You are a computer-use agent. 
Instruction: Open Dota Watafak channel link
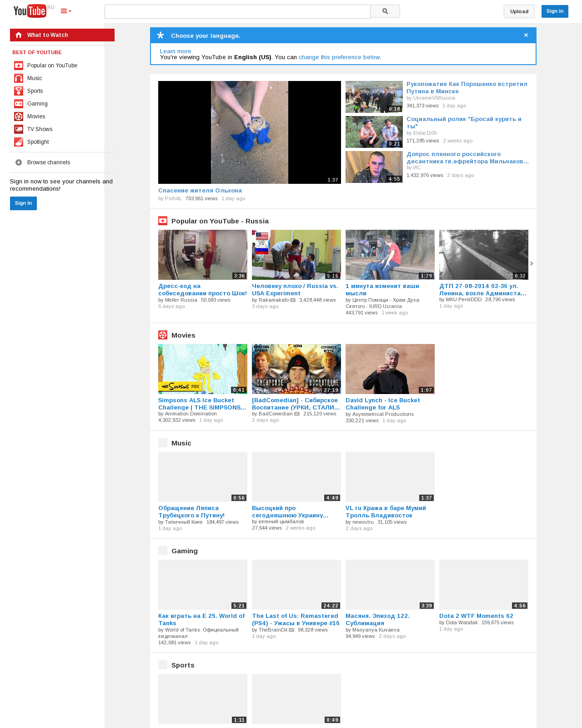(x=462, y=622)
